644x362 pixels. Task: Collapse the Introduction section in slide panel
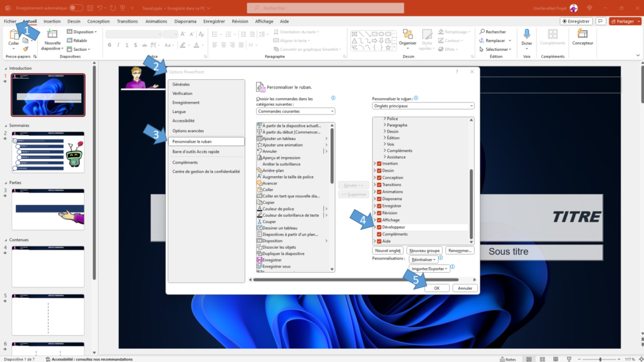point(6,69)
